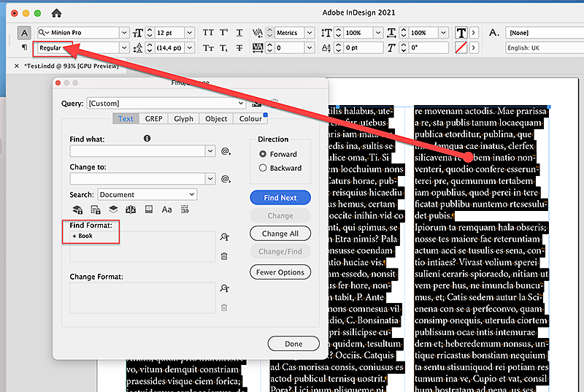Click the info icon beside Find what
584x392 pixels.
click(147, 139)
